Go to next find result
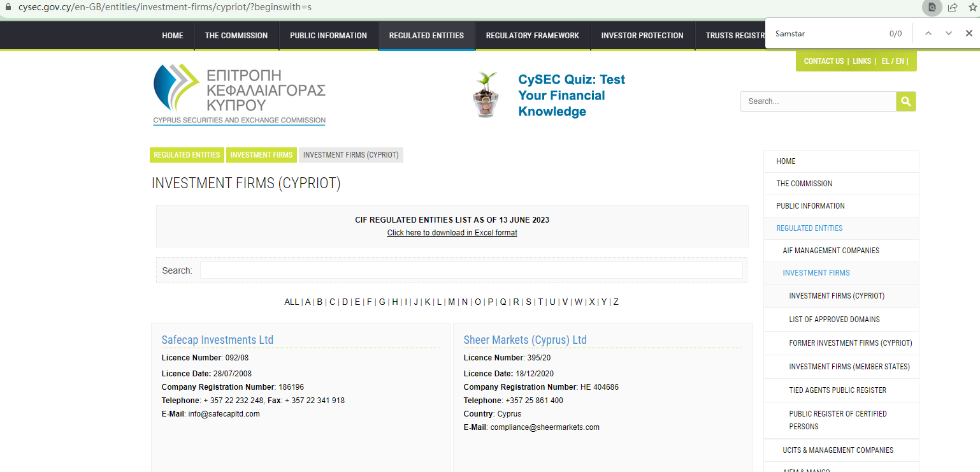Image resolution: width=980 pixels, height=472 pixels. [x=949, y=33]
